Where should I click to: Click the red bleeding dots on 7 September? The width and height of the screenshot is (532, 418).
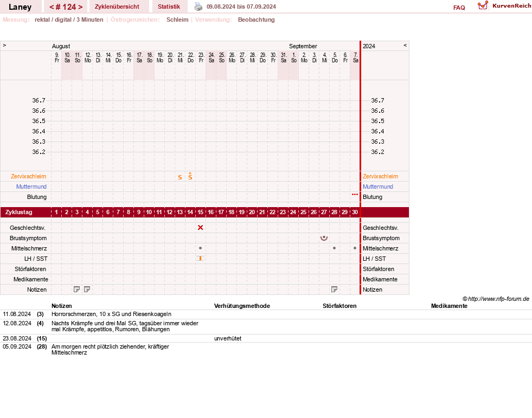[x=355, y=195]
